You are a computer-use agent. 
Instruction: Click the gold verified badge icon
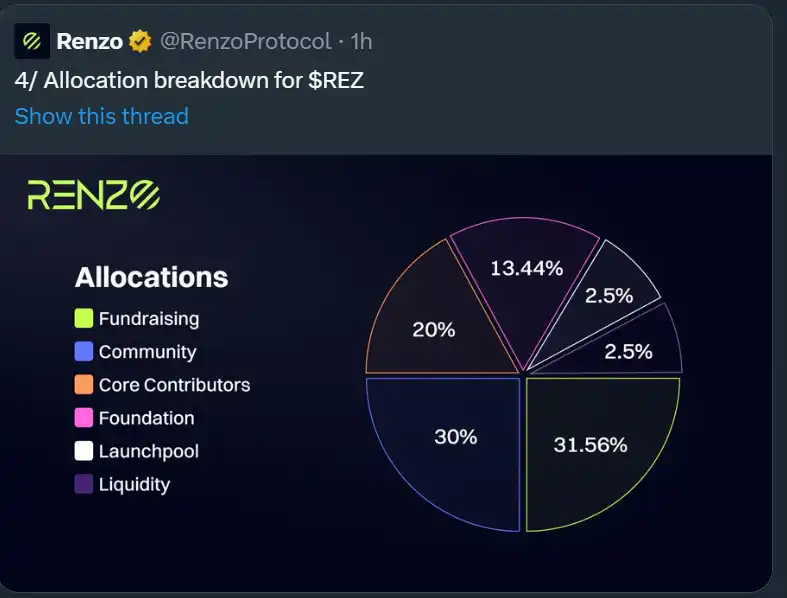[x=140, y=42]
